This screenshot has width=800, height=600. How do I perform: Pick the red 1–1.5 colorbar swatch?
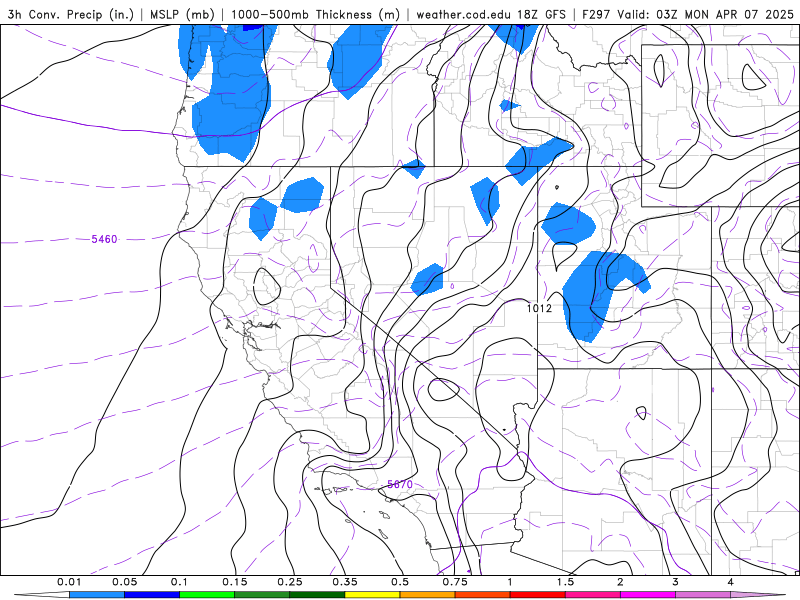coord(538,595)
